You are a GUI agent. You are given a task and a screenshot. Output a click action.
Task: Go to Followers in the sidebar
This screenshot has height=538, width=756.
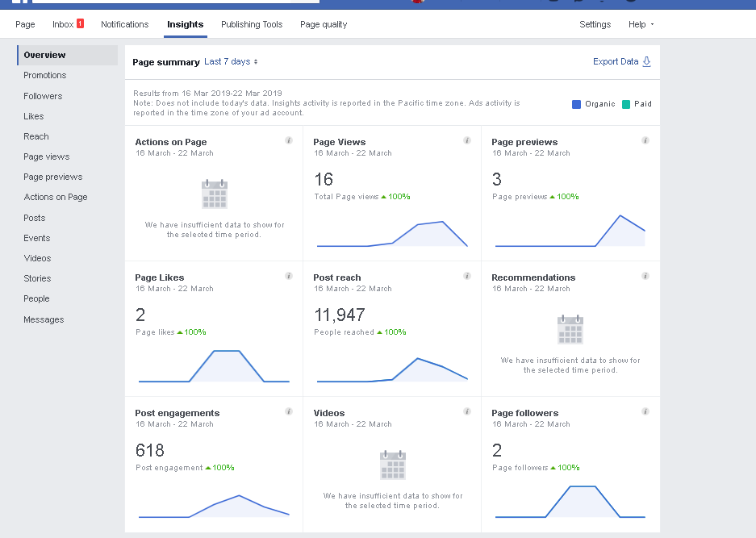pyautogui.click(x=43, y=96)
